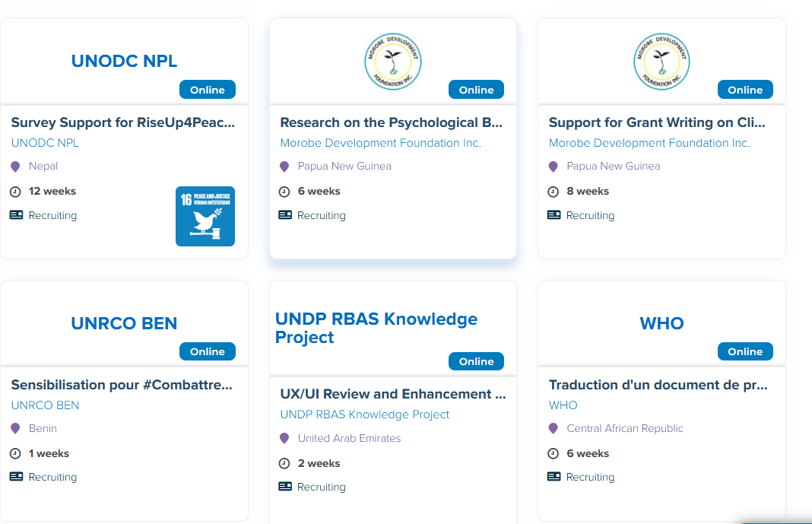812x524 pixels.
Task: Click the small UNRCO BEN organization link
Action: click(x=45, y=405)
